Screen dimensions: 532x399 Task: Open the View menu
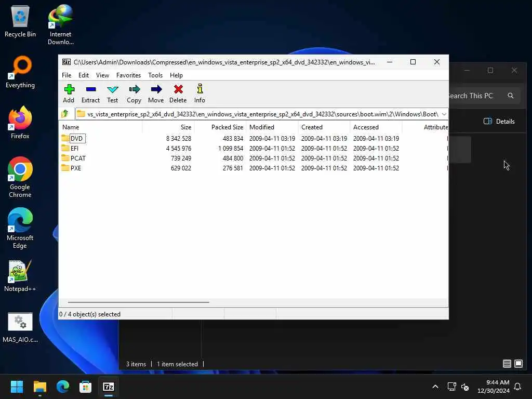click(x=102, y=75)
